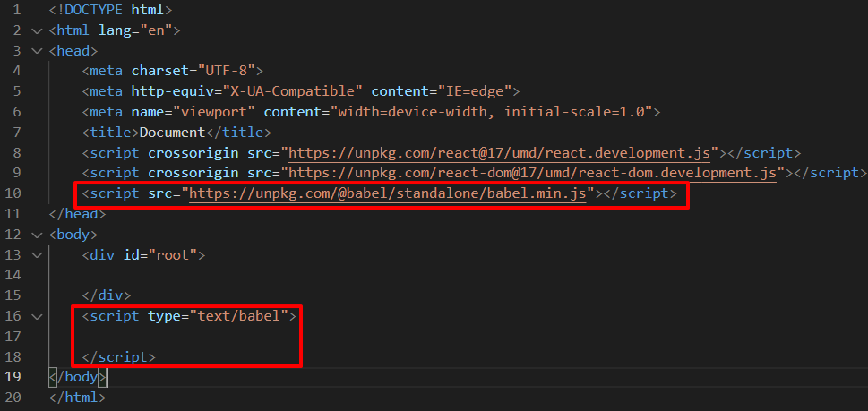
Task: Click the closing </html> tag
Action: 78,398
